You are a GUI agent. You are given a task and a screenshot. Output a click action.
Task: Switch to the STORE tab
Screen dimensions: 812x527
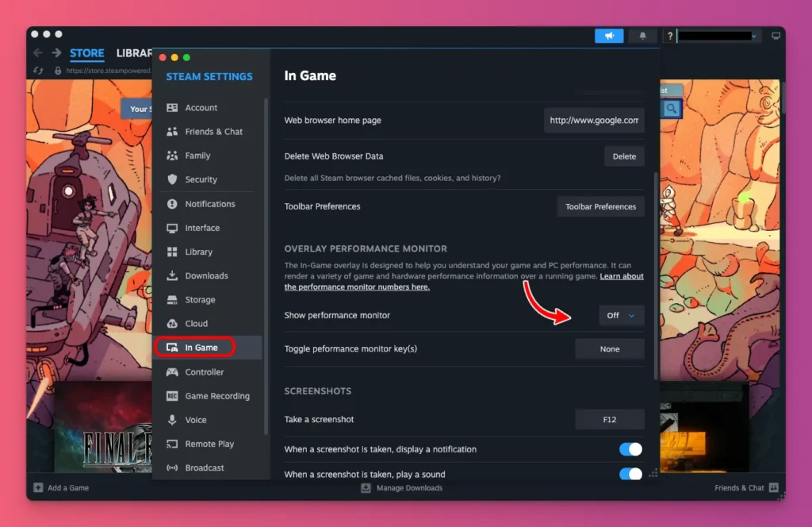click(x=86, y=53)
